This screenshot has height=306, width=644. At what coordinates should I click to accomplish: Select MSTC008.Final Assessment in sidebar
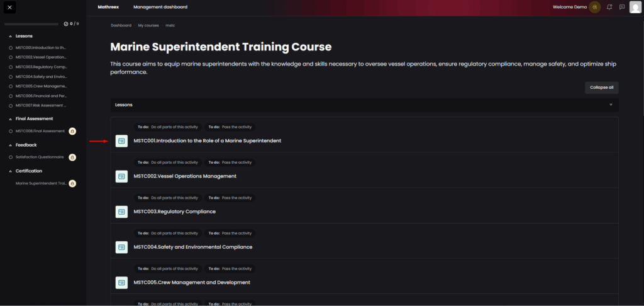tap(40, 131)
